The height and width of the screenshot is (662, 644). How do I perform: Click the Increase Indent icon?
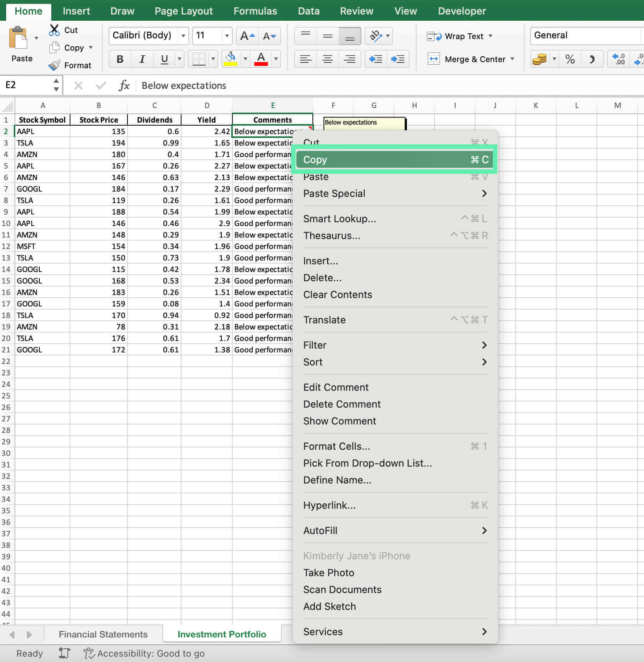pyautogui.click(x=398, y=59)
